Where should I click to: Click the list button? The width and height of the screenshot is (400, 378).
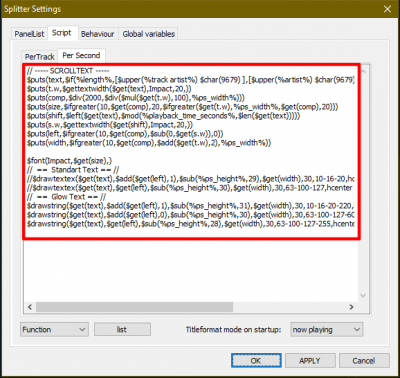[122, 330]
